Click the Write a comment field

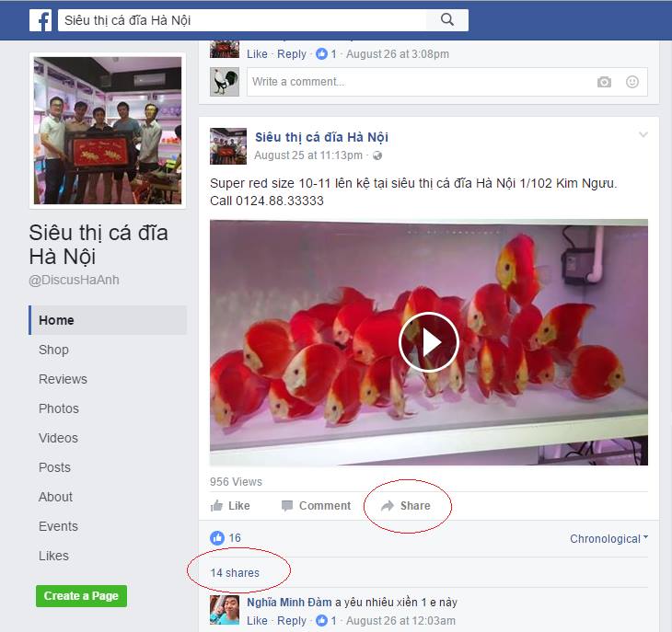(x=447, y=82)
